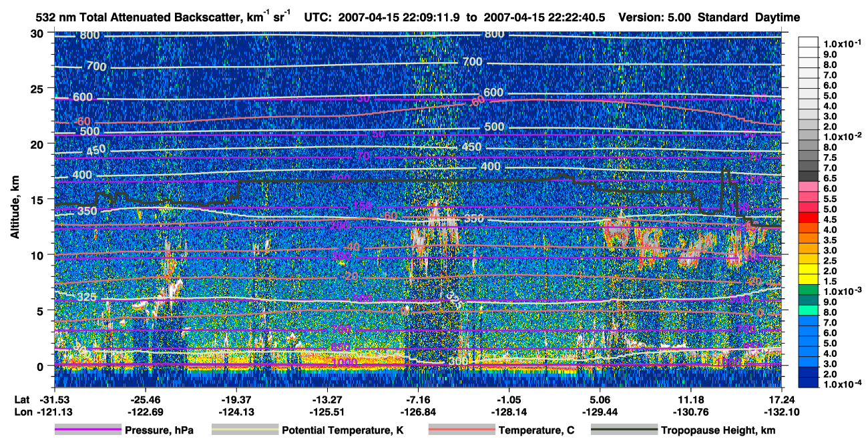This screenshot has height=445, width=868.
Task: Click altitude tick label 30
Action: pos(38,33)
